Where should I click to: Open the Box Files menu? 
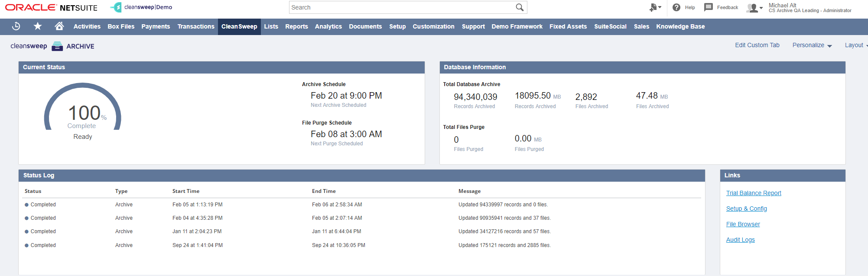tap(121, 26)
